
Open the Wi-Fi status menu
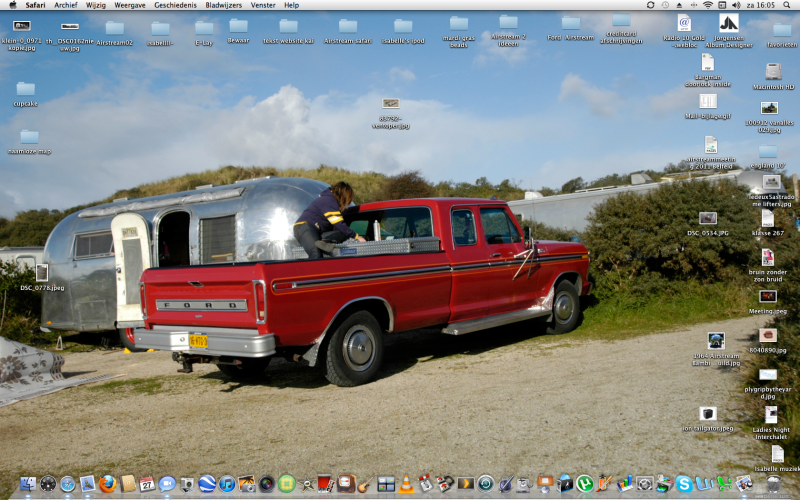point(708,5)
